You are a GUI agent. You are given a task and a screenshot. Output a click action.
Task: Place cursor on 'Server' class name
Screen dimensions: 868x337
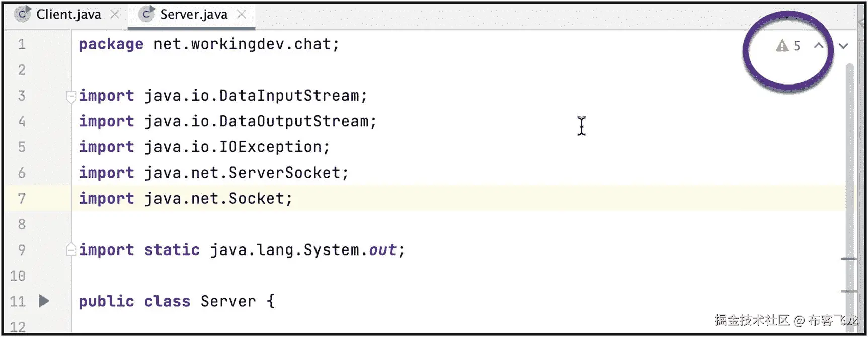pos(228,301)
